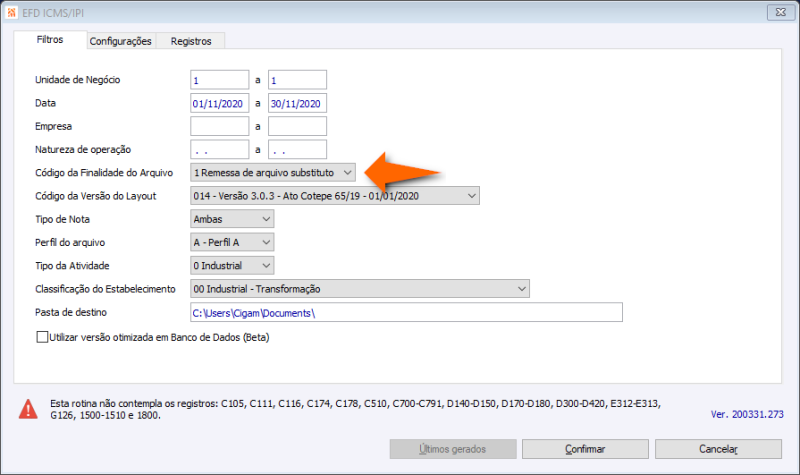Open the Perfil do arquivo dropdown
The width and height of the screenshot is (800, 475).
(x=232, y=242)
